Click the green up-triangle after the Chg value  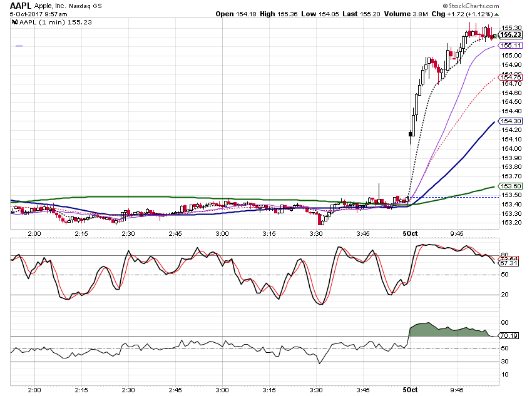coord(497,14)
